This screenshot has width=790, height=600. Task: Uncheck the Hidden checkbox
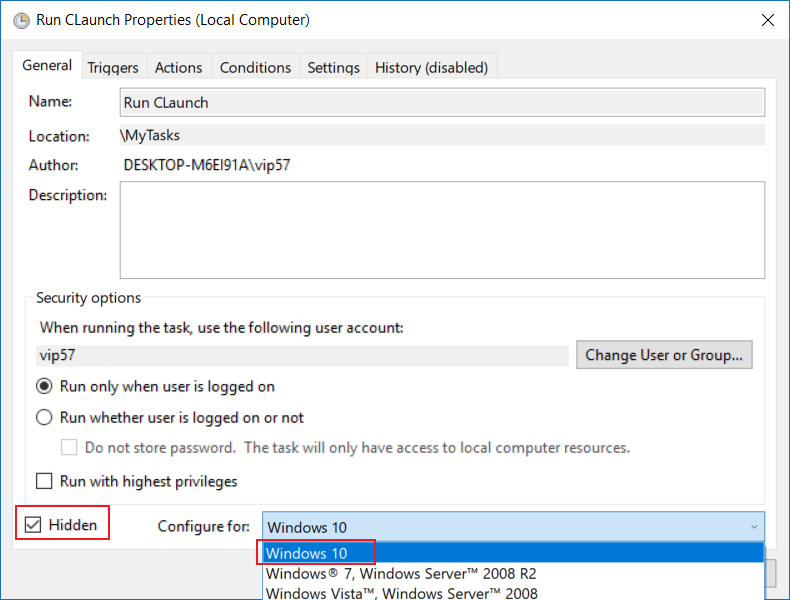pyautogui.click(x=34, y=525)
